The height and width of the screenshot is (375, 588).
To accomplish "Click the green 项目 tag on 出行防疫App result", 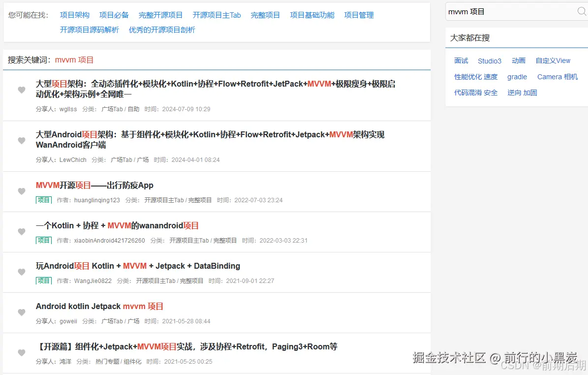I will point(43,200).
